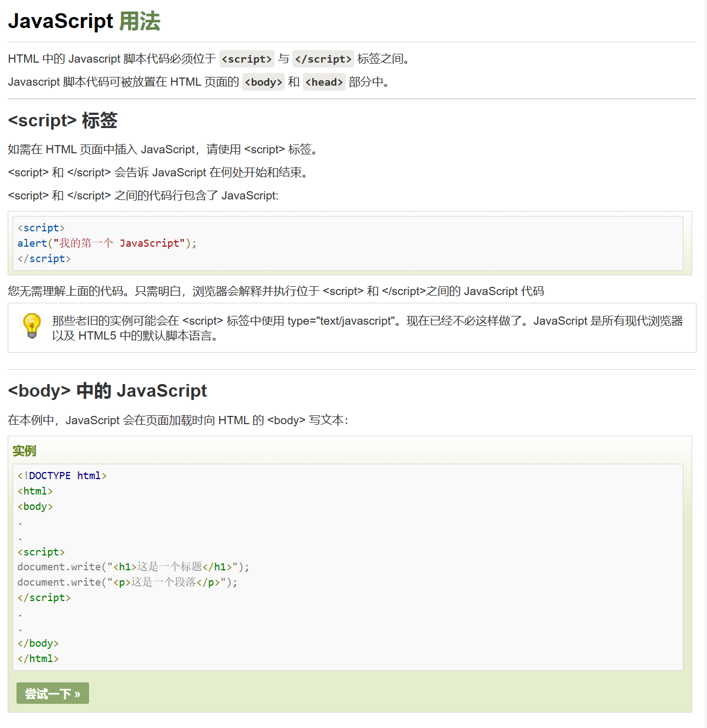707x728 pixels.
Task: Click the paragraph starting with 您无需理解上面的代码
Action: click(275, 291)
